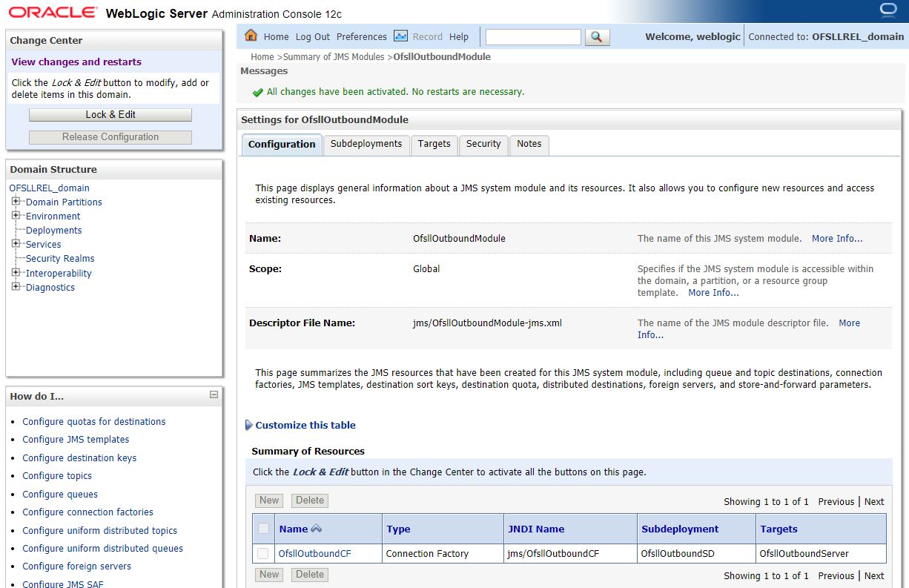Click Log Out in the toolbar
Screen dimensions: 909x588
coord(313,36)
